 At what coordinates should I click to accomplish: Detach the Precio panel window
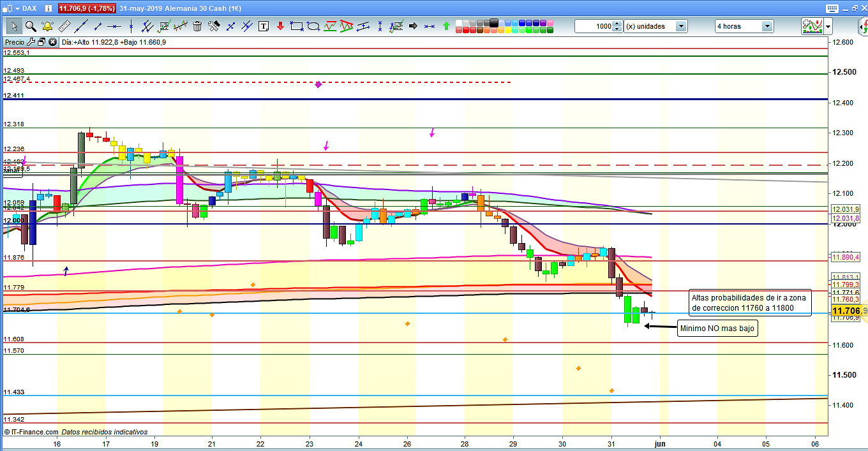pyautogui.click(x=41, y=42)
